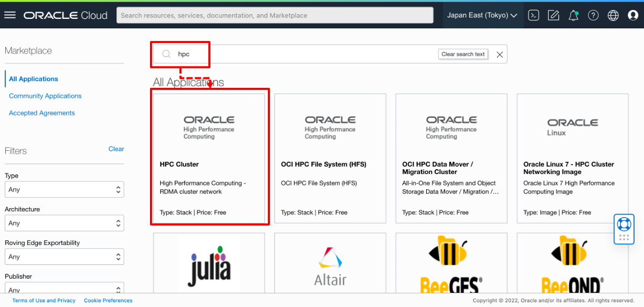
Task: Open the BeeOND application card
Action: 573,263
